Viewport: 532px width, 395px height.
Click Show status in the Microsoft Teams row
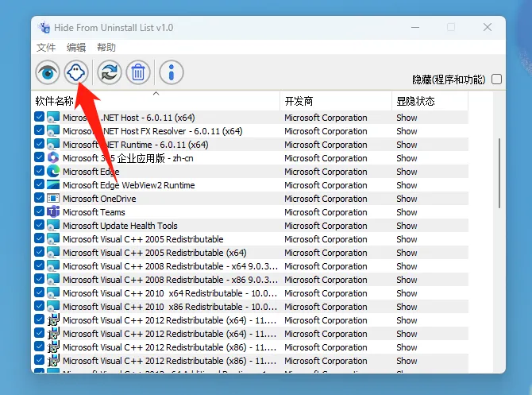(407, 212)
